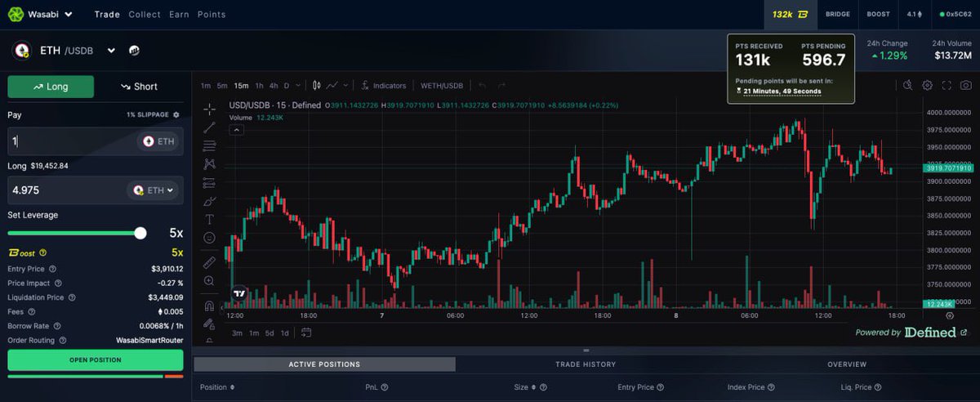
Task: Open the Boost page
Action: pos(878,14)
